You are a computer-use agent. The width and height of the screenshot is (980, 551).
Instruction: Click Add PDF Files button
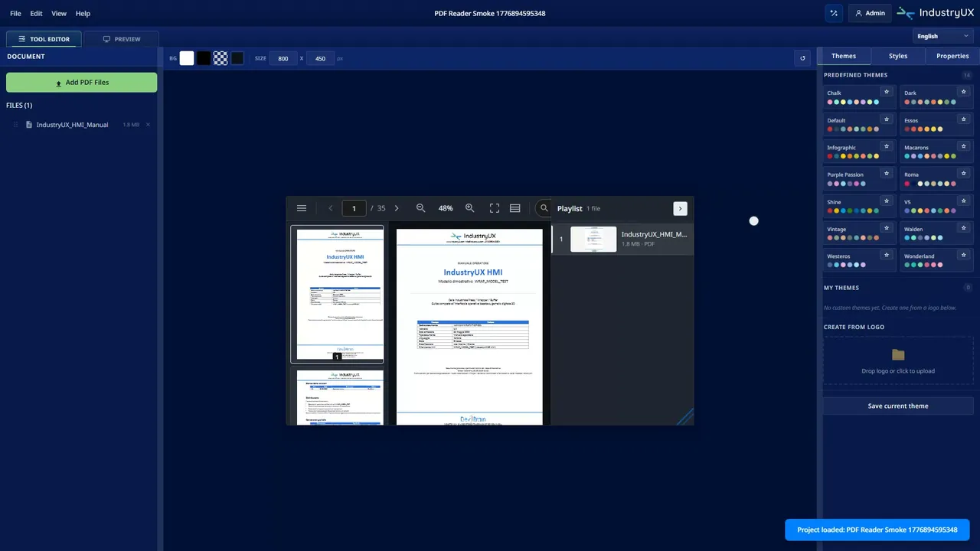coord(81,83)
